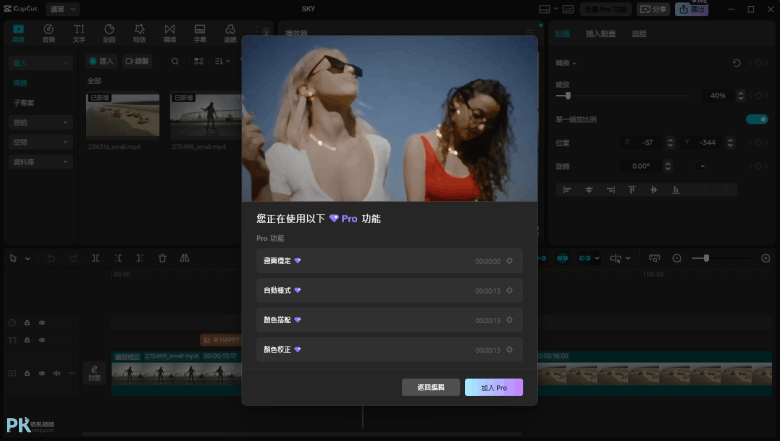Viewport: 780px width, 441px height.
Task: Click align top icon in properties panel
Action: point(632,189)
